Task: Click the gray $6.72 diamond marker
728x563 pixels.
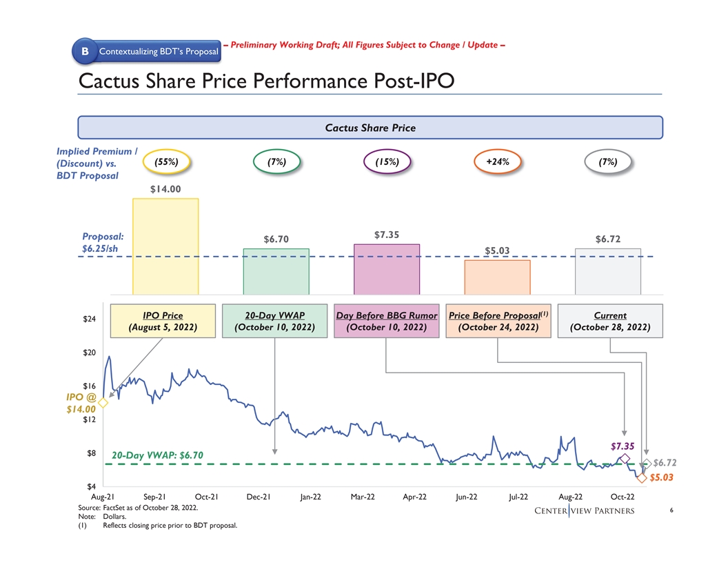Action: (x=646, y=464)
